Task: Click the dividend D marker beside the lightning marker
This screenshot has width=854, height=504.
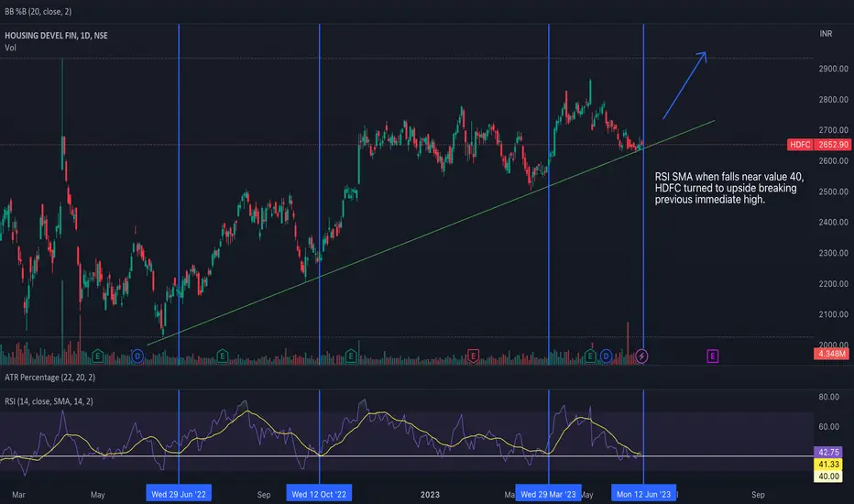Action: (x=606, y=356)
